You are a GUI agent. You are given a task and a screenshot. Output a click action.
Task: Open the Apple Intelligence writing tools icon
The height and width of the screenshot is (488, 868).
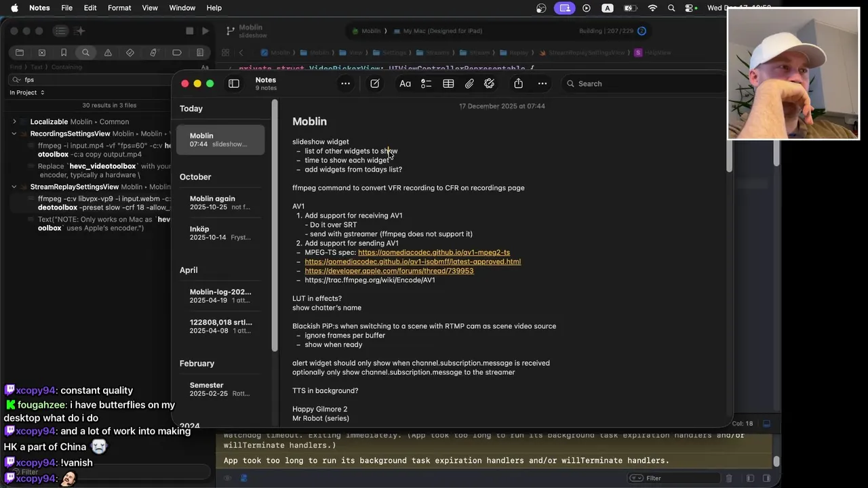tap(490, 83)
